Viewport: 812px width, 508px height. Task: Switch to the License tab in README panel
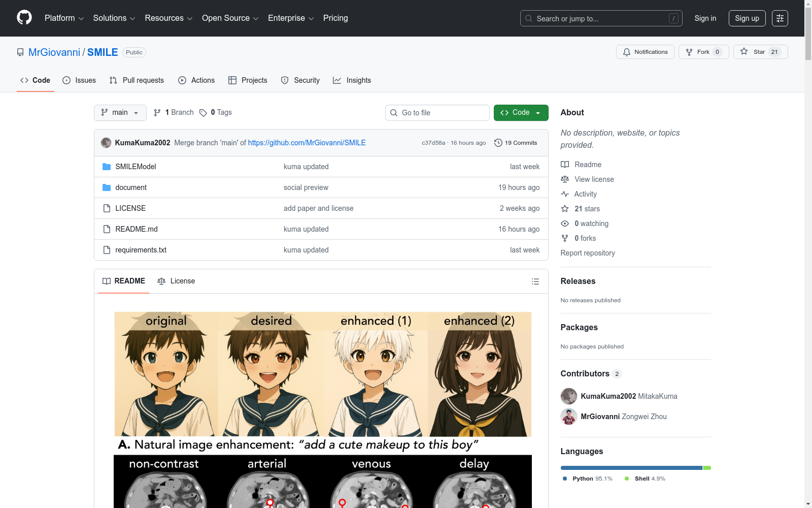coord(176,281)
